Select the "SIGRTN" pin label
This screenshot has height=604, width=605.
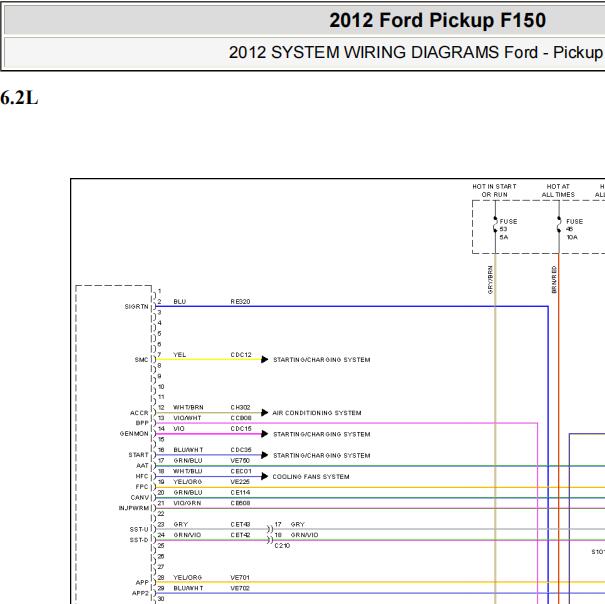(137, 306)
